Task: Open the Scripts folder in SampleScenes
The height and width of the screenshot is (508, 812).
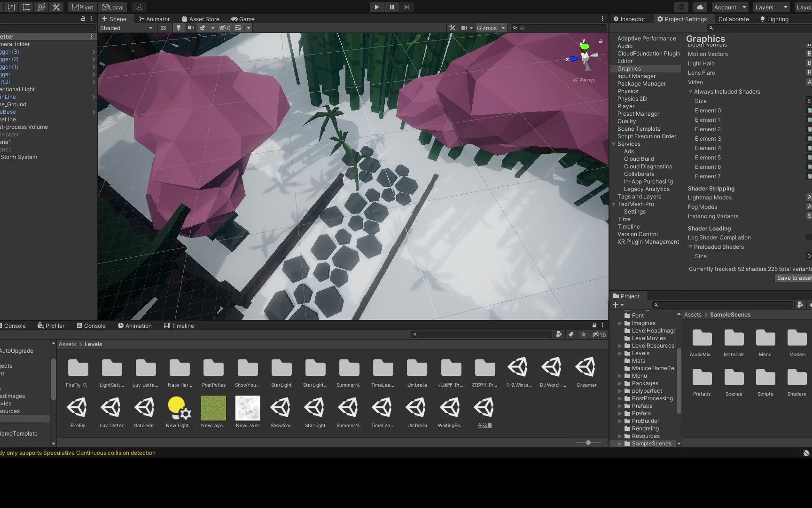Action: click(765, 382)
